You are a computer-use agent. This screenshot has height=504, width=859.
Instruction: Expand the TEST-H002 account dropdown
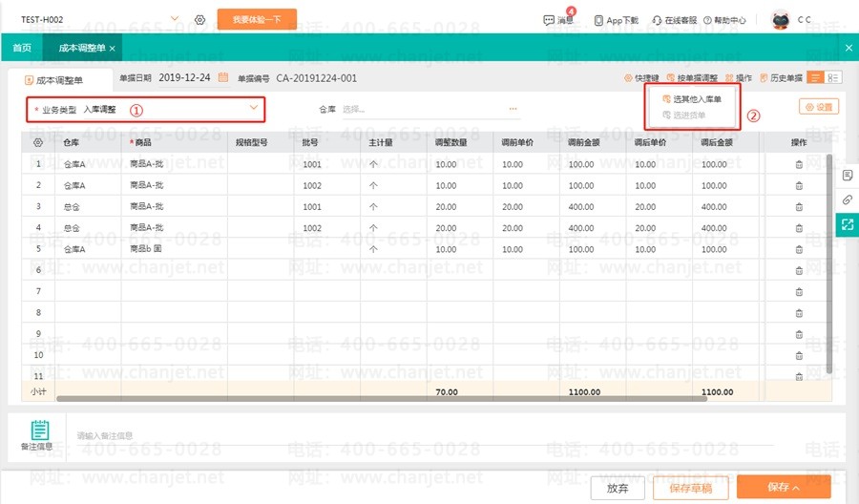175,19
